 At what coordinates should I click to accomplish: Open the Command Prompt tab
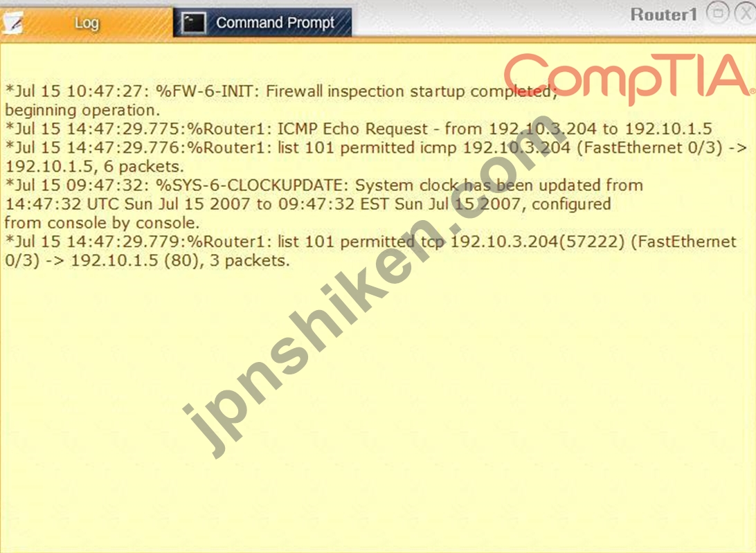(262, 23)
